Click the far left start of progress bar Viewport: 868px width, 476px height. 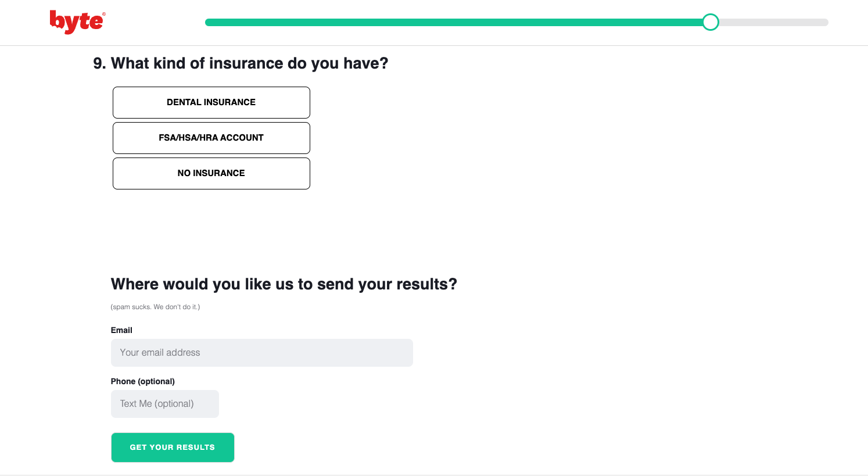click(x=208, y=22)
